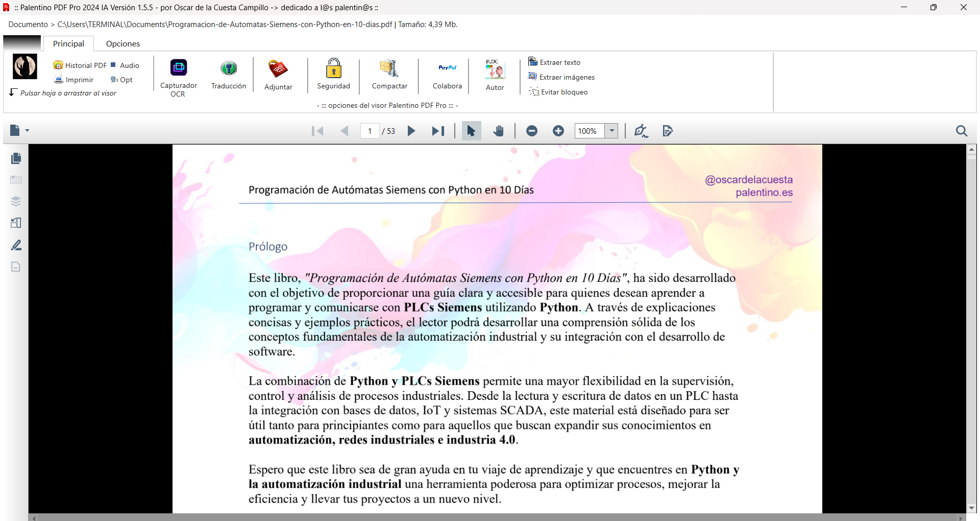Switch to the Opciones tab
The width and height of the screenshot is (980, 521).
(122, 44)
